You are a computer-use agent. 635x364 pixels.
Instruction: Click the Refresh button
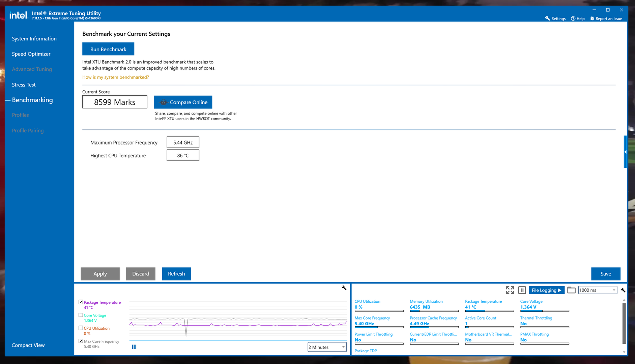pos(176,274)
